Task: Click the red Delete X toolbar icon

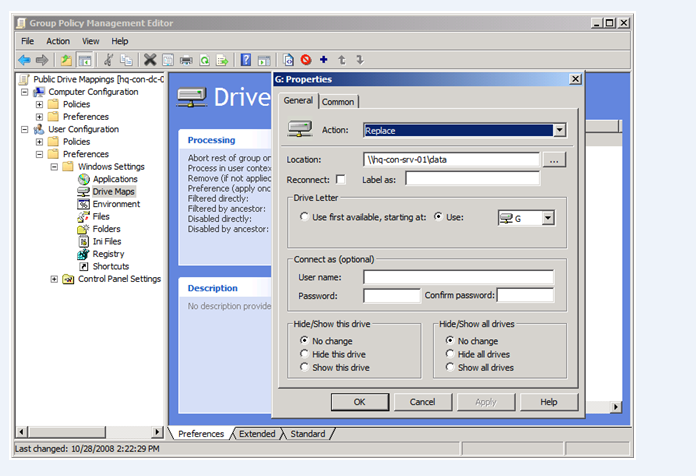Action: tap(150, 60)
